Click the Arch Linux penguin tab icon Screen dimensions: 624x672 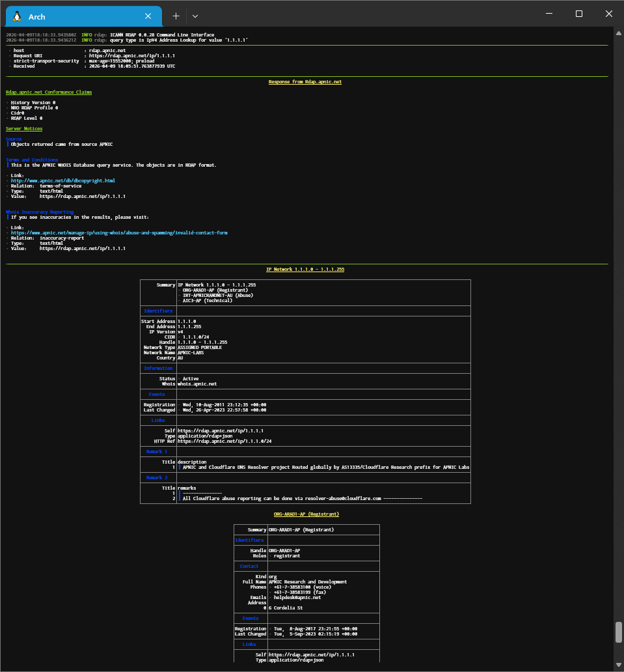pos(17,17)
